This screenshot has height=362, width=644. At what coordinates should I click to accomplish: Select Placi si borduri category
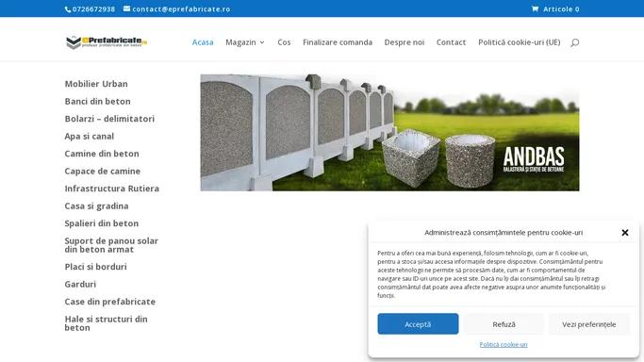95,267
